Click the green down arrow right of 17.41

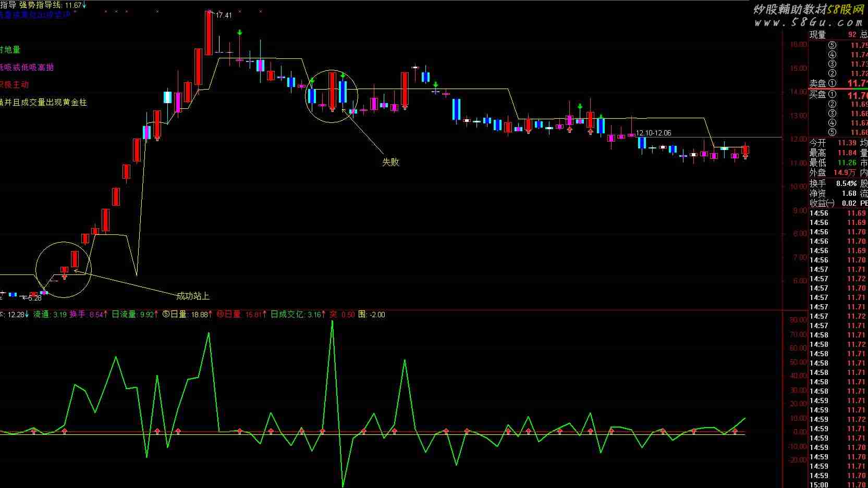(239, 33)
